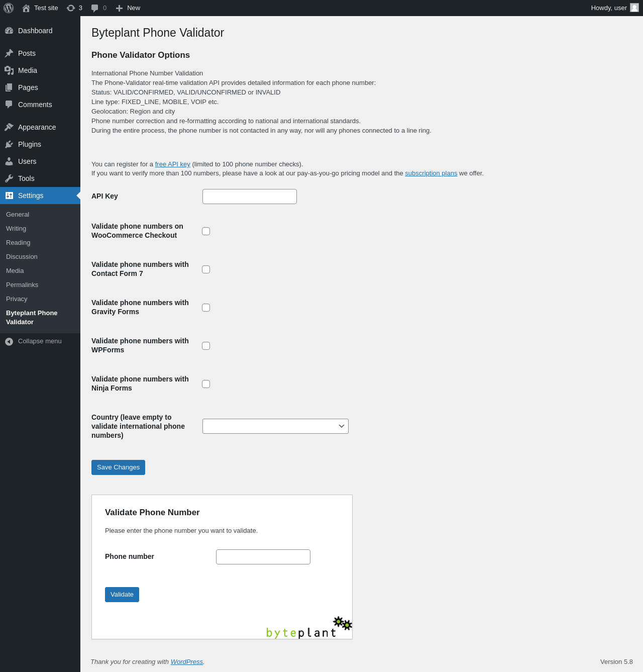Tick the Contact Form 7 validation checkbox

pyautogui.click(x=206, y=269)
